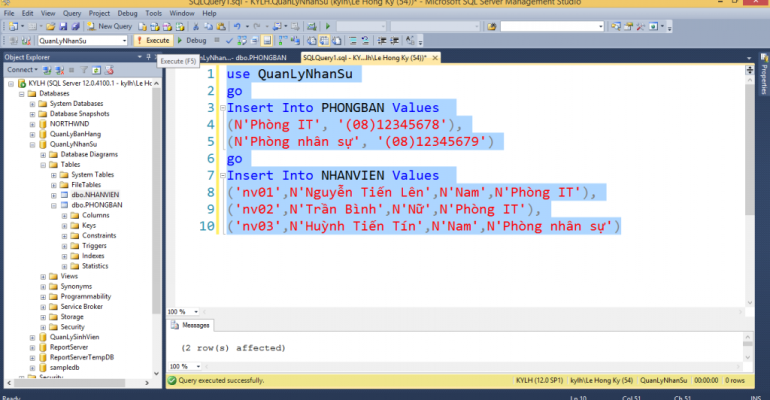Click Specify Values for Template Parameters icon

coord(410,41)
